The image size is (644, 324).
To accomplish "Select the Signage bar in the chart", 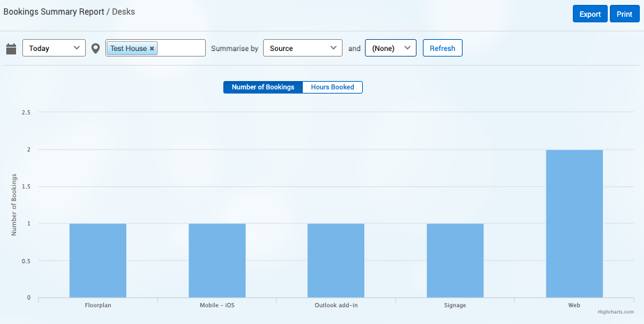I will (455, 260).
